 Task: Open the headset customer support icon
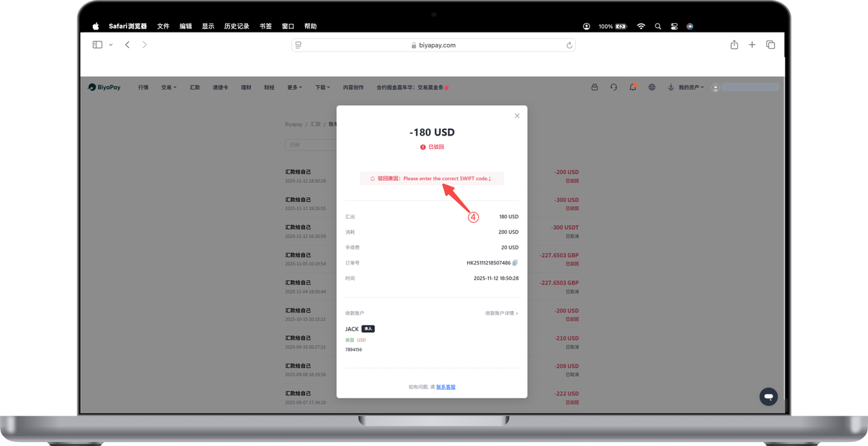coord(614,87)
